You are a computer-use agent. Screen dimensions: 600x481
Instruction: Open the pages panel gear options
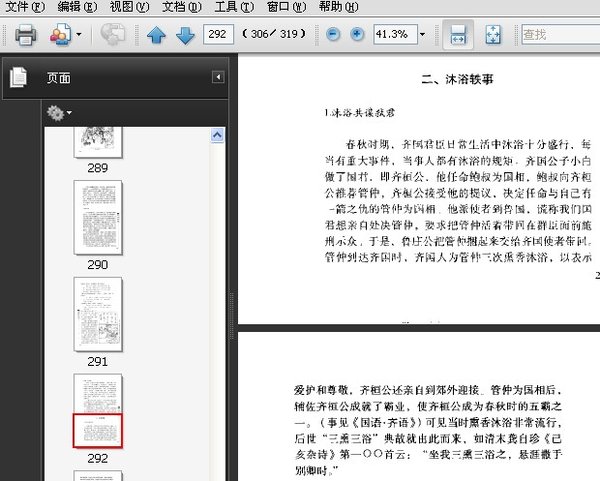[59, 113]
